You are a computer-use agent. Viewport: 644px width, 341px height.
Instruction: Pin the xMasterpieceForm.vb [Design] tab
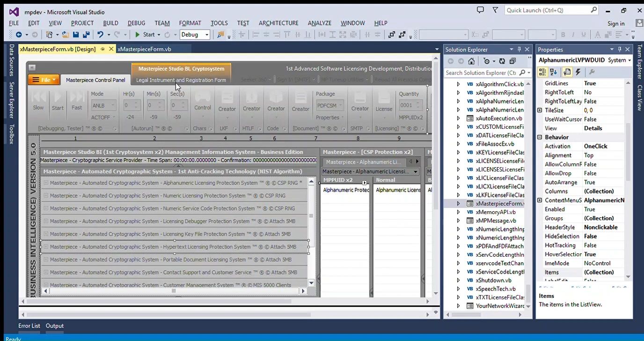[x=102, y=49]
